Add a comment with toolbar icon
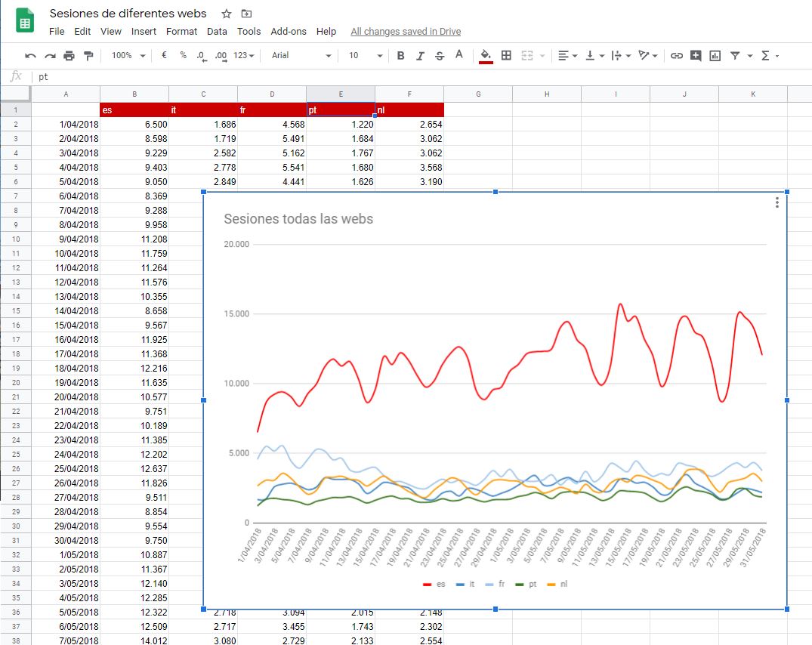The image size is (812, 645). click(x=696, y=56)
